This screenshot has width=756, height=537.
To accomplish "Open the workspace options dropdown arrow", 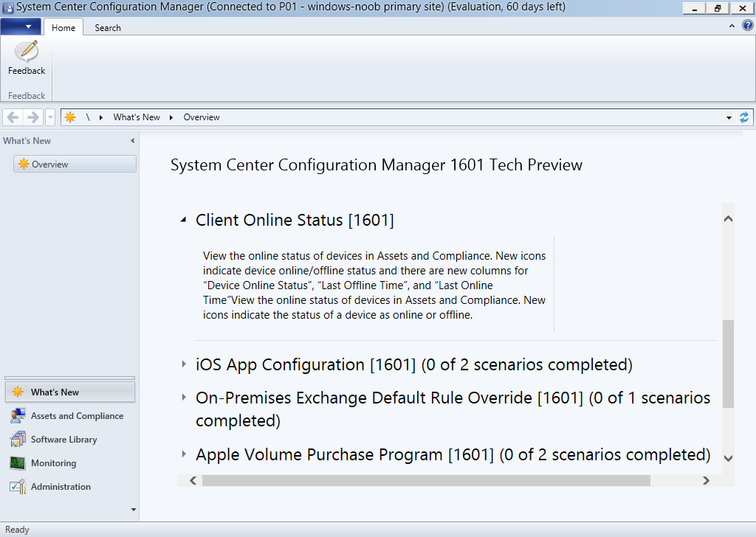I will pos(134,510).
